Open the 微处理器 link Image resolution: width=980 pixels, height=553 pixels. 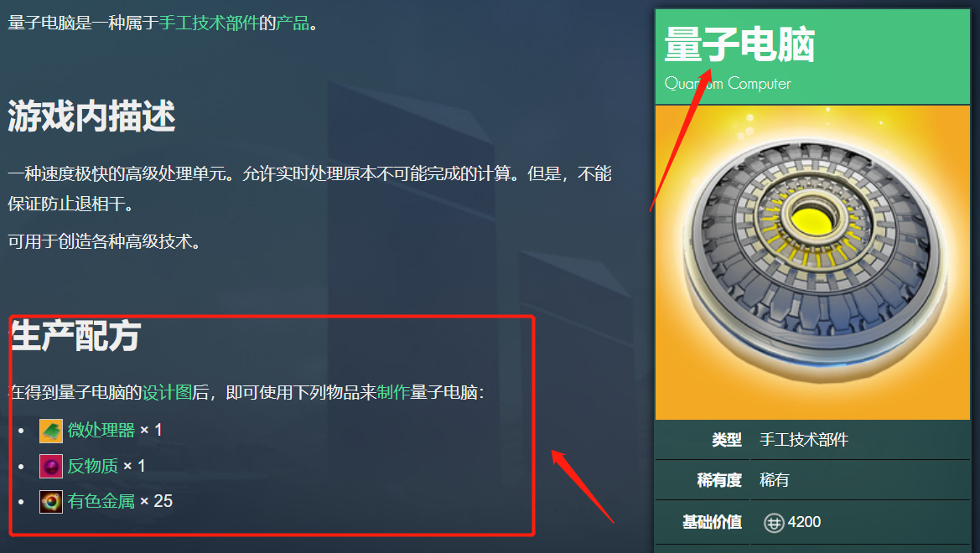[x=101, y=430]
